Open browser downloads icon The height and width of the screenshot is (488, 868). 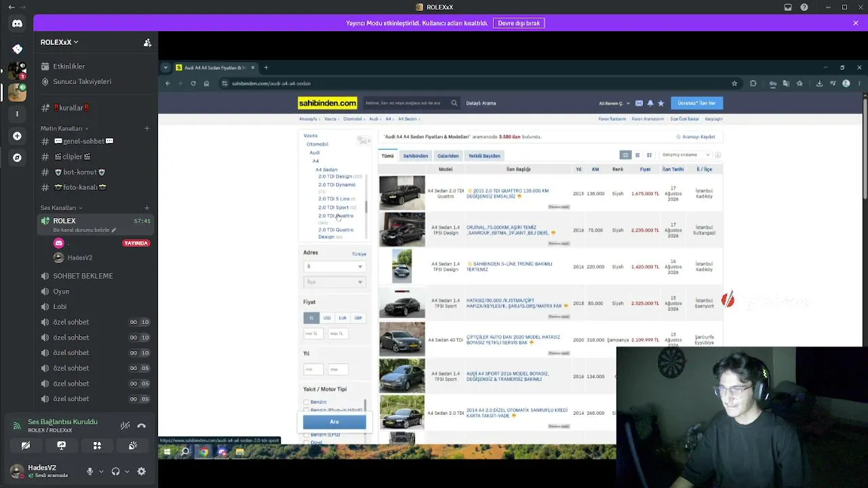[819, 83]
